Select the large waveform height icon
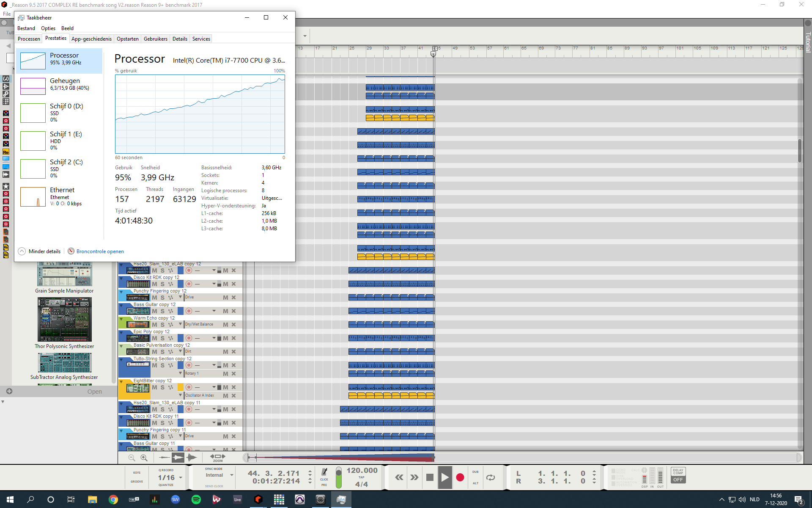812x508 pixels. (192, 457)
